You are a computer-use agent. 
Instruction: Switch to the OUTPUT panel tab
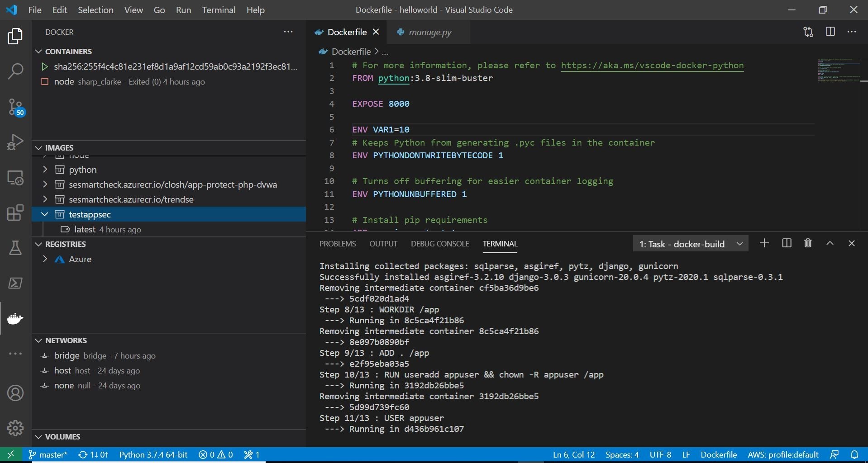pos(383,244)
